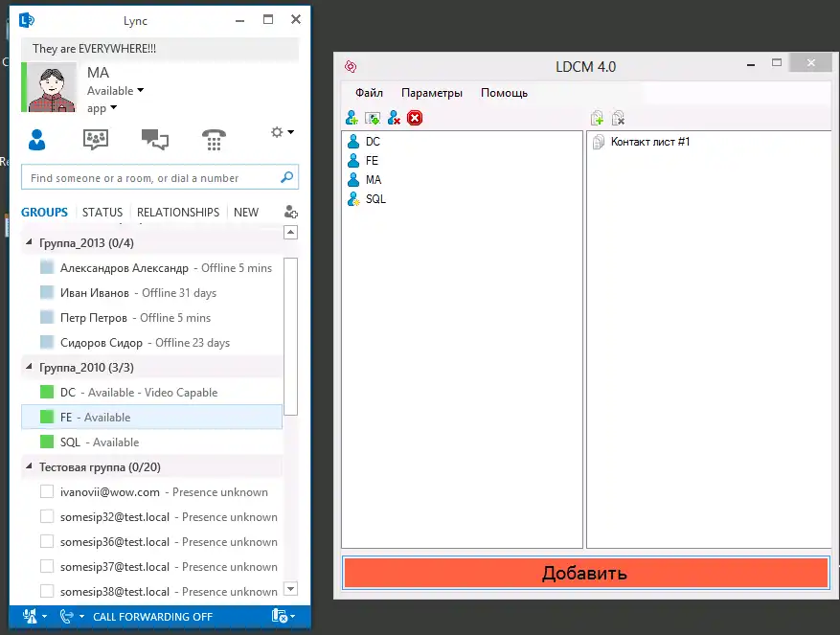840x635 pixels.
Task: Select contact somesip37@test.local
Action: point(151,566)
